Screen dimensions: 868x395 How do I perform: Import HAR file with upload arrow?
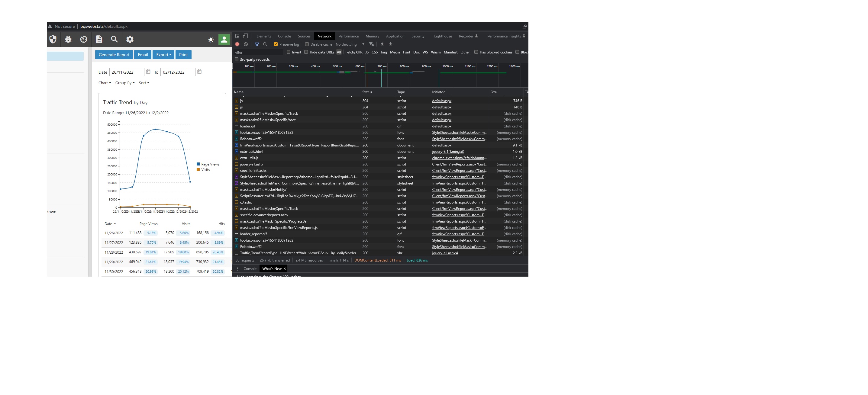[382, 44]
